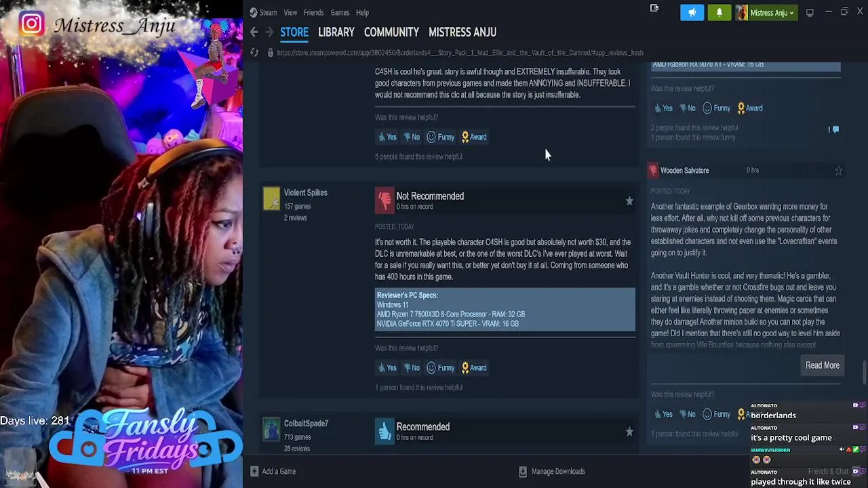The image size is (868, 488).
Task: Mark Funny the review with 2 helpful votes
Action: (717, 108)
